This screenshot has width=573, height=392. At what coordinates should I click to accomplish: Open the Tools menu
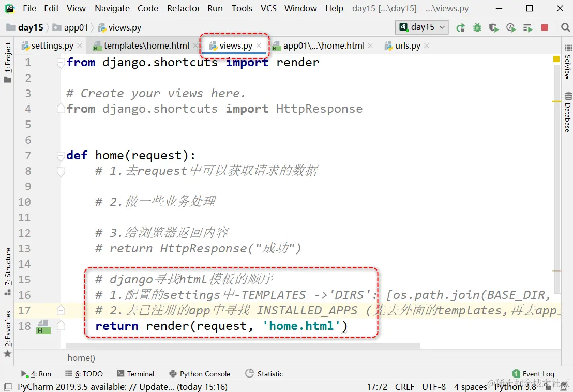[242, 8]
